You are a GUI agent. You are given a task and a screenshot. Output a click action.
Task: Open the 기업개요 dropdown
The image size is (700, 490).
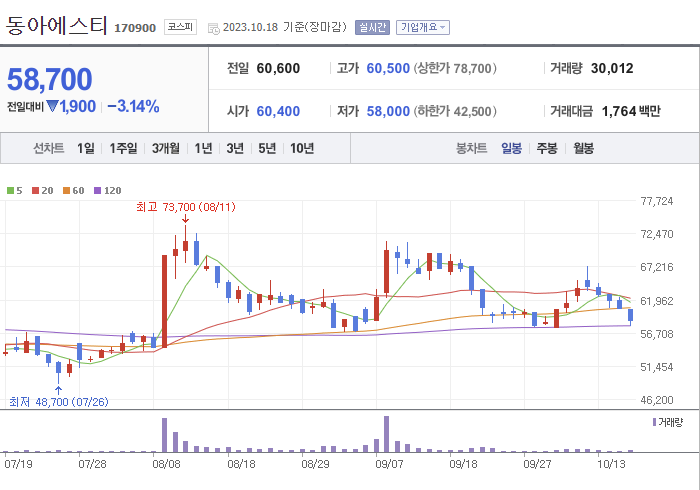[x=423, y=27]
